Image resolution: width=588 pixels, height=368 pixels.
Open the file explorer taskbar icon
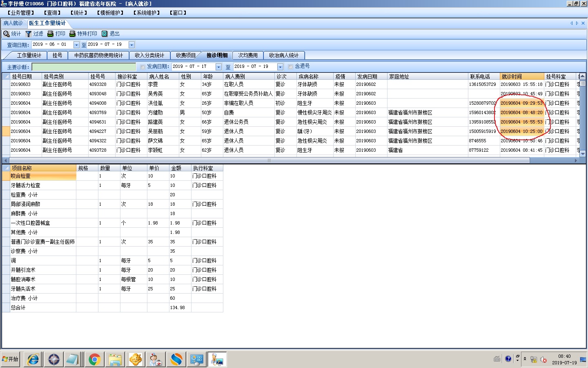(x=115, y=359)
